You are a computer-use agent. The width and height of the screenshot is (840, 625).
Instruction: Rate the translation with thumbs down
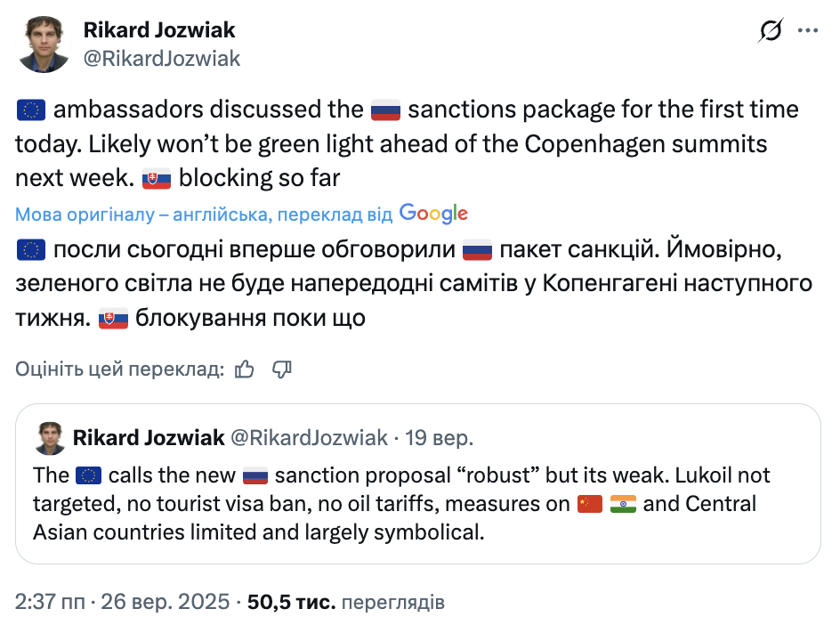click(282, 369)
